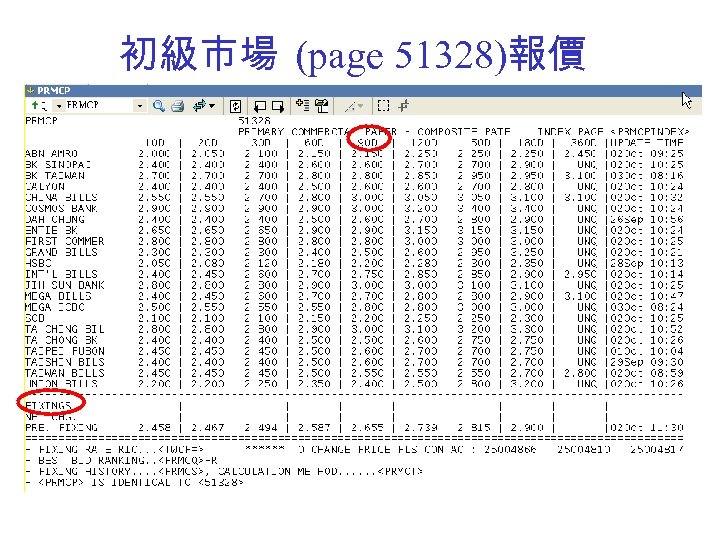The height and width of the screenshot is (540, 720).
Task: Open the <51328> page link
Action: pos(221,482)
